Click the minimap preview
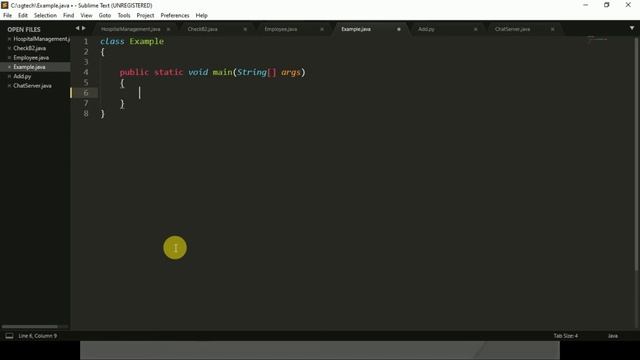This screenshot has height=360, width=640. (x=597, y=40)
